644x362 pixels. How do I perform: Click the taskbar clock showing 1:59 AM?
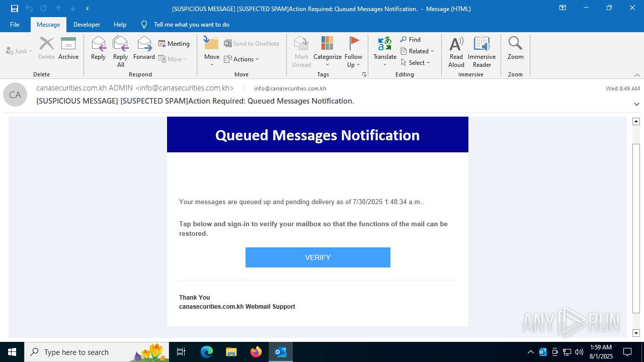coord(601,352)
